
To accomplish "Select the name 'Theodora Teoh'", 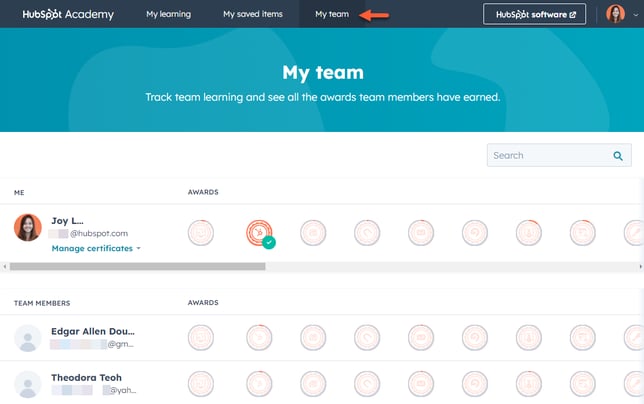I will pos(86,377).
